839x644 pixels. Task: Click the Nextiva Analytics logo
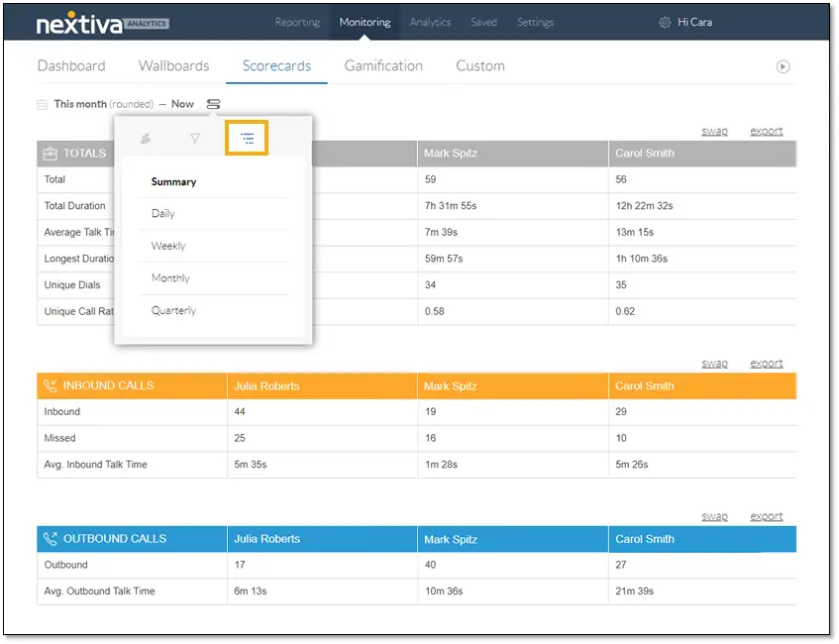pyautogui.click(x=103, y=23)
